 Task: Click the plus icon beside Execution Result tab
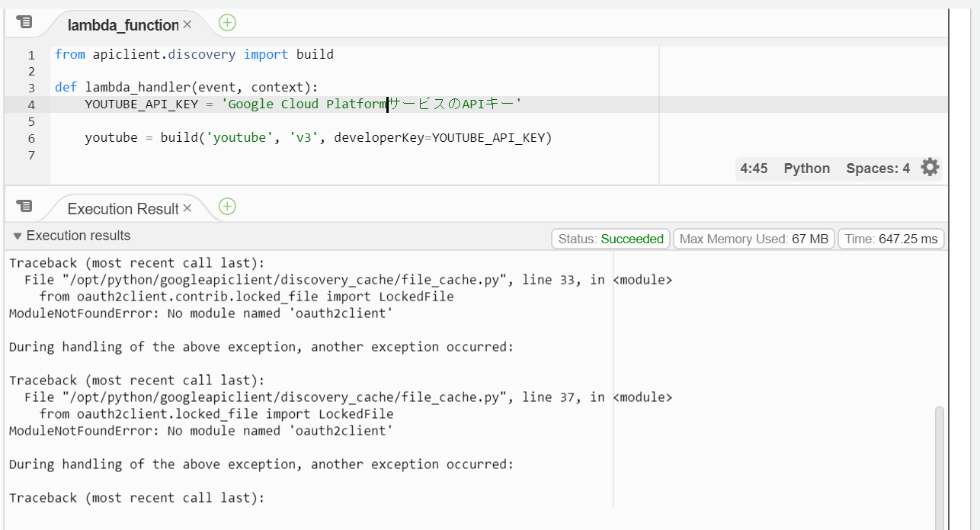[x=227, y=207]
